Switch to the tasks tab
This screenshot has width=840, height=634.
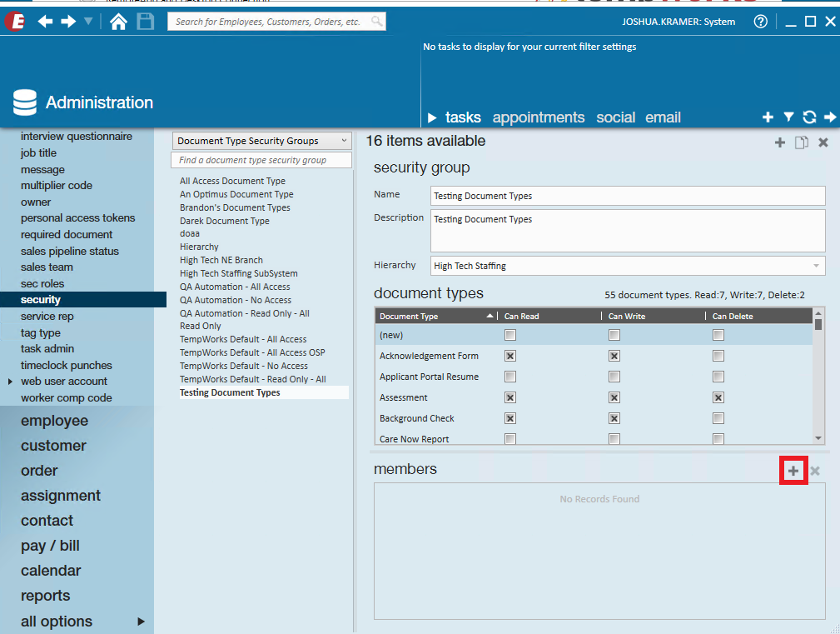(x=463, y=117)
